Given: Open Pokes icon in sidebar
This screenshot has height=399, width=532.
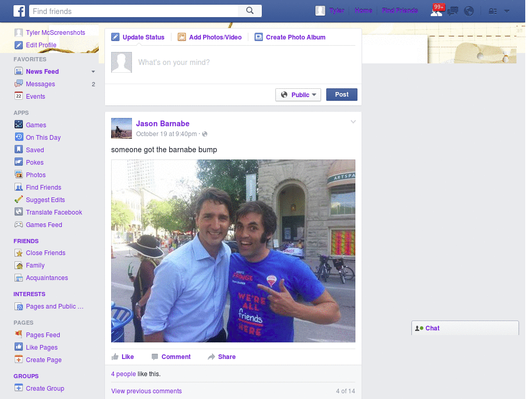Looking at the screenshot, I should click(19, 162).
